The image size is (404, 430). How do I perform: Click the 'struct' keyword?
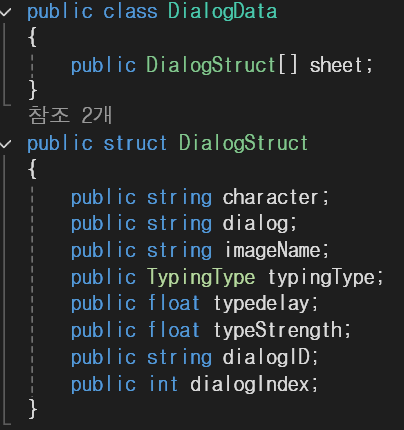pos(135,143)
